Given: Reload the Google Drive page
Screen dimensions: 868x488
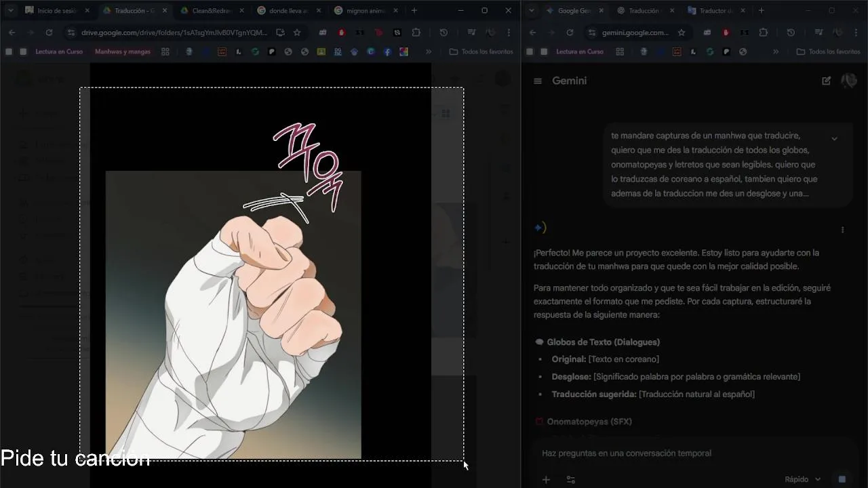Looking at the screenshot, I should [49, 33].
